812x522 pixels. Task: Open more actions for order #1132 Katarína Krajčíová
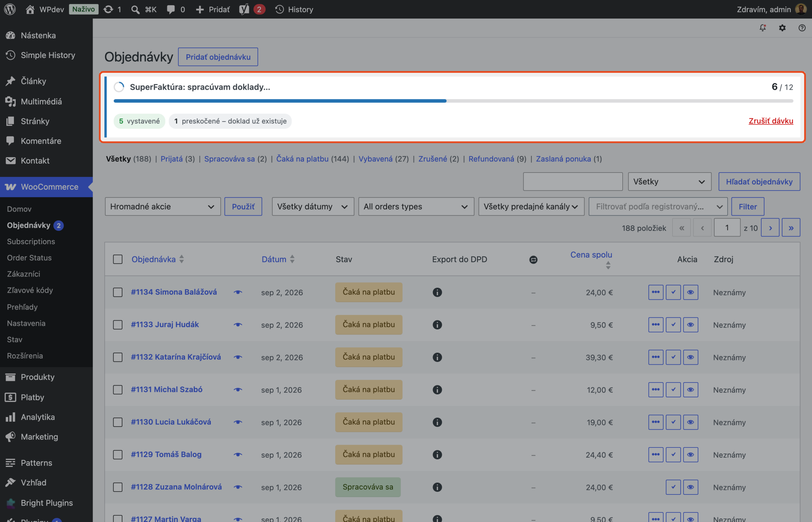click(x=656, y=357)
